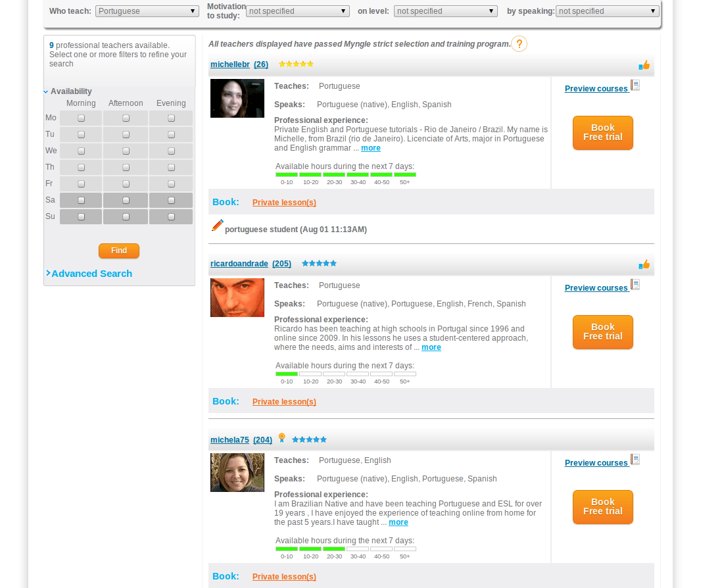
Task: Collapse the Availability section
Action: tap(68, 91)
